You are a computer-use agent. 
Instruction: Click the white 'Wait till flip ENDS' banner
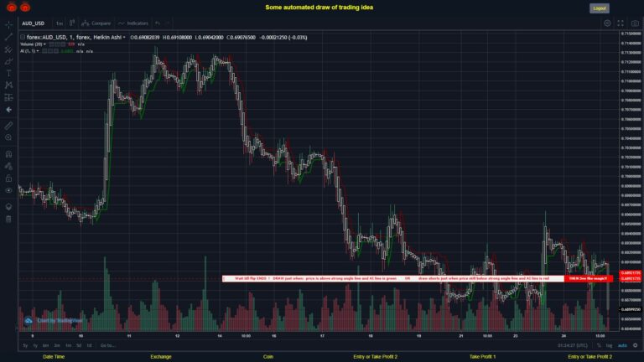pos(393,279)
